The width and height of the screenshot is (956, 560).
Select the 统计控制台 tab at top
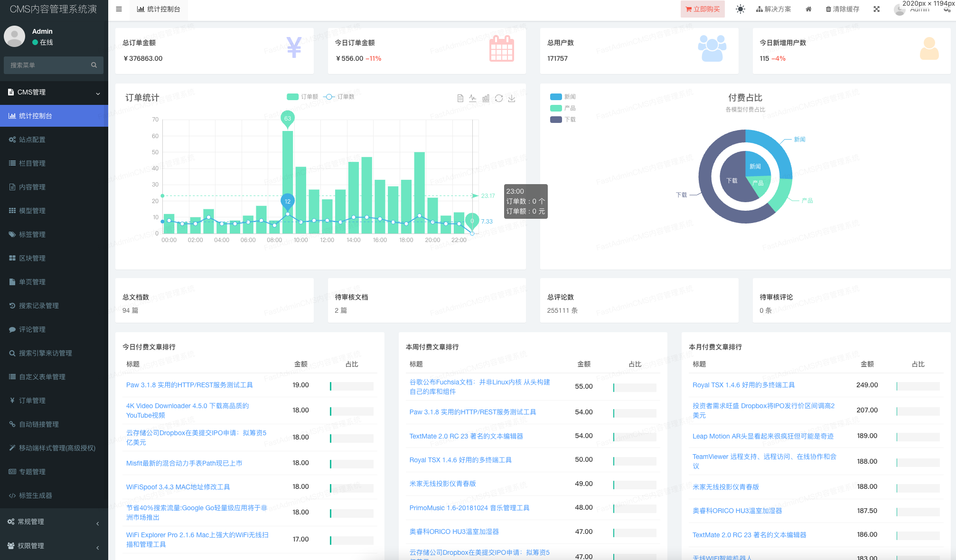159,9
